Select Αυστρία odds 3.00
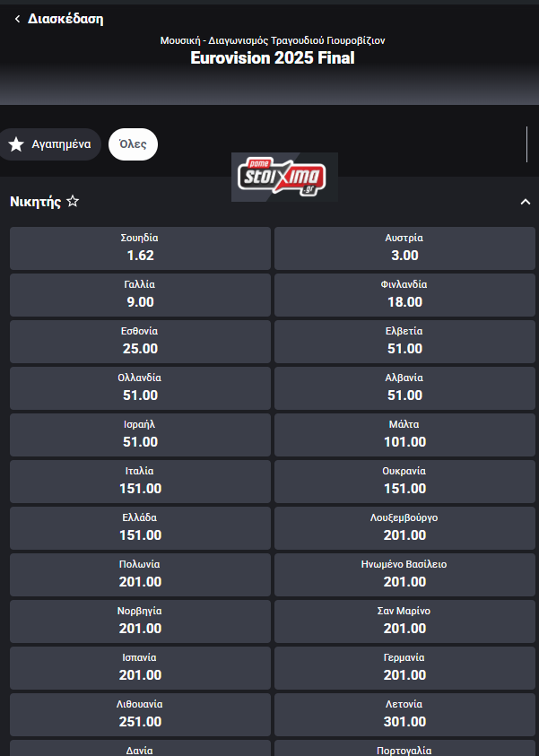 (404, 248)
